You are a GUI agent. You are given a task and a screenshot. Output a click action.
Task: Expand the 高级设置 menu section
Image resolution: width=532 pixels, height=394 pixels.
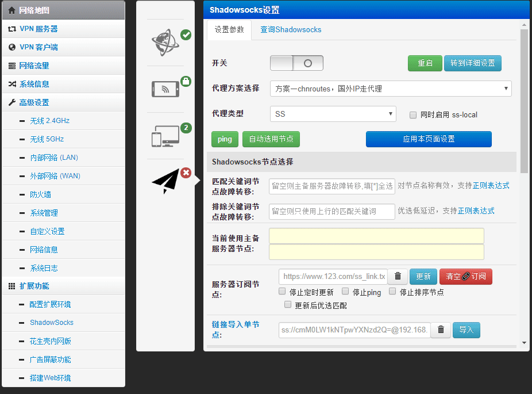pyautogui.click(x=64, y=102)
